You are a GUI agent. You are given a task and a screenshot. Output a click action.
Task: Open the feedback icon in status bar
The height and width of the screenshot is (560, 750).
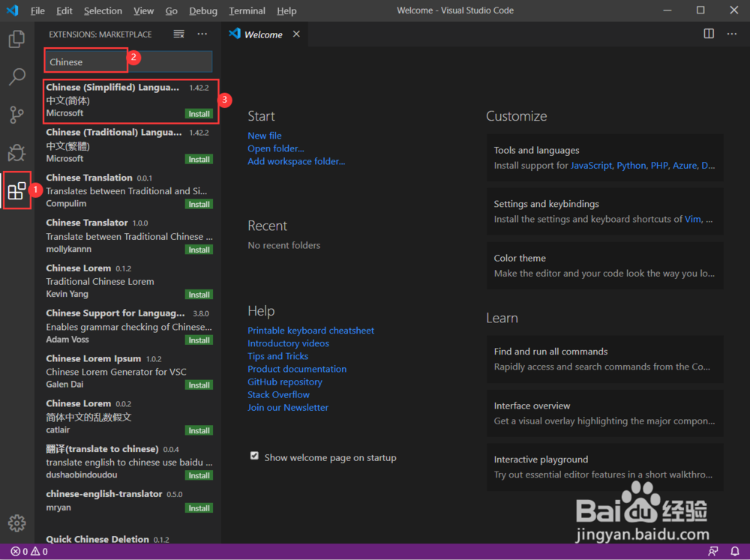[x=713, y=552]
